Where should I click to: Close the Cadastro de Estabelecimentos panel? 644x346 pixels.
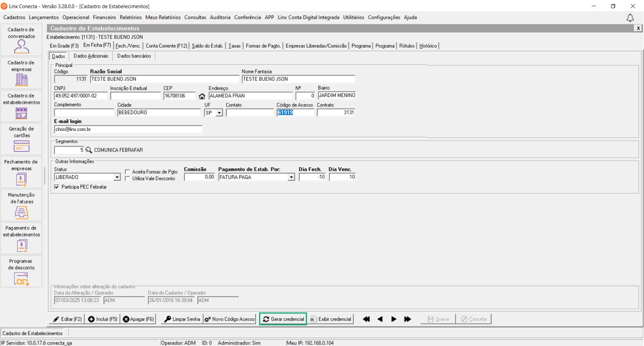click(x=638, y=28)
